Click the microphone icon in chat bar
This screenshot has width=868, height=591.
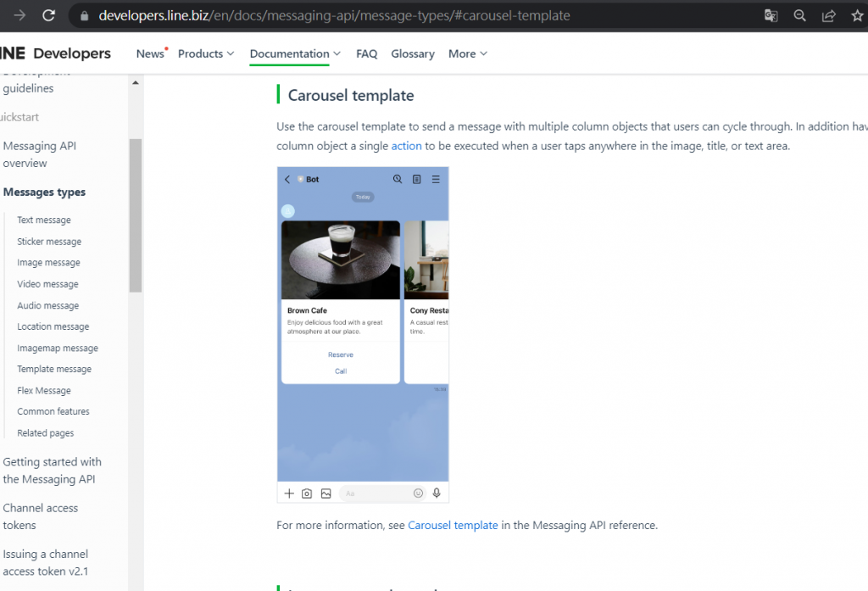pos(437,493)
